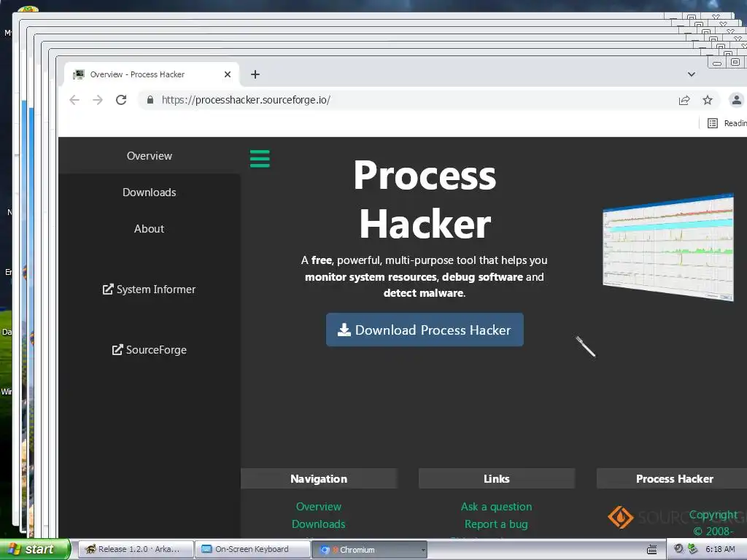The height and width of the screenshot is (560, 747).
Task: Open the Downloads sidebar item
Action: tap(149, 192)
